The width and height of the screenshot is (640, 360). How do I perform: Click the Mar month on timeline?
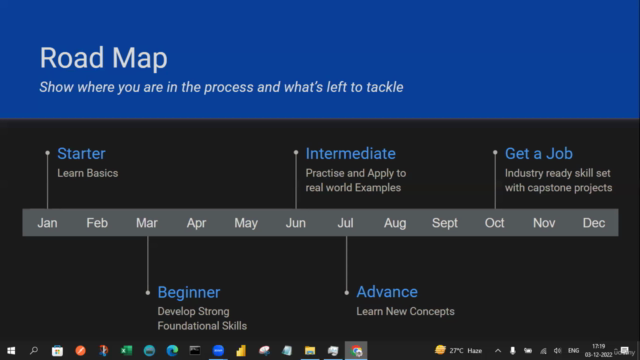[x=147, y=223]
